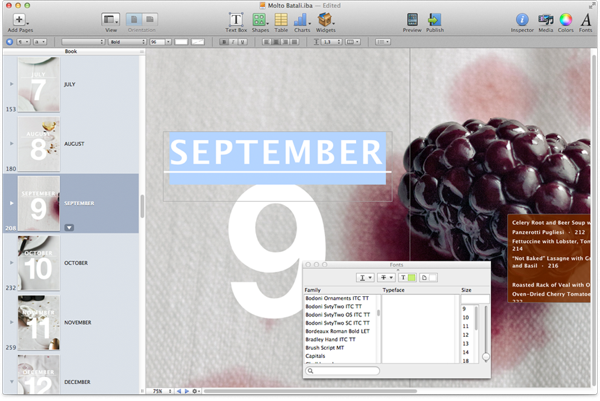Image resolution: width=600 pixels, height=401 pixels.
Task: Expand the JULY chapter
Action: [x=11, y=84]
